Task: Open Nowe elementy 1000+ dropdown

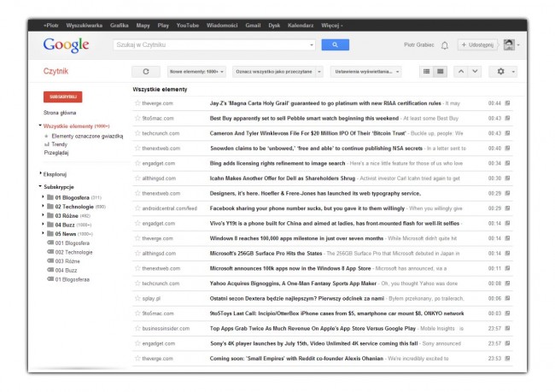Action: tap(196, 72)
